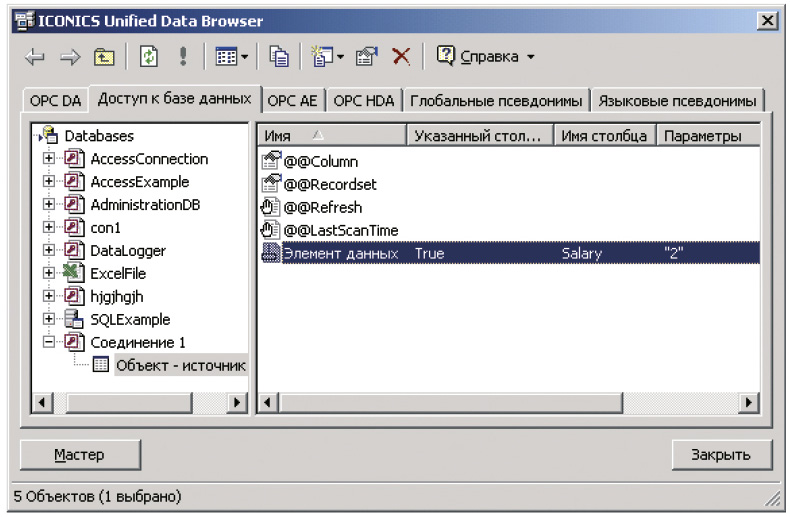Click the Salary cell
This screenshot has width=790, height=517.
[x=582, y=253]
